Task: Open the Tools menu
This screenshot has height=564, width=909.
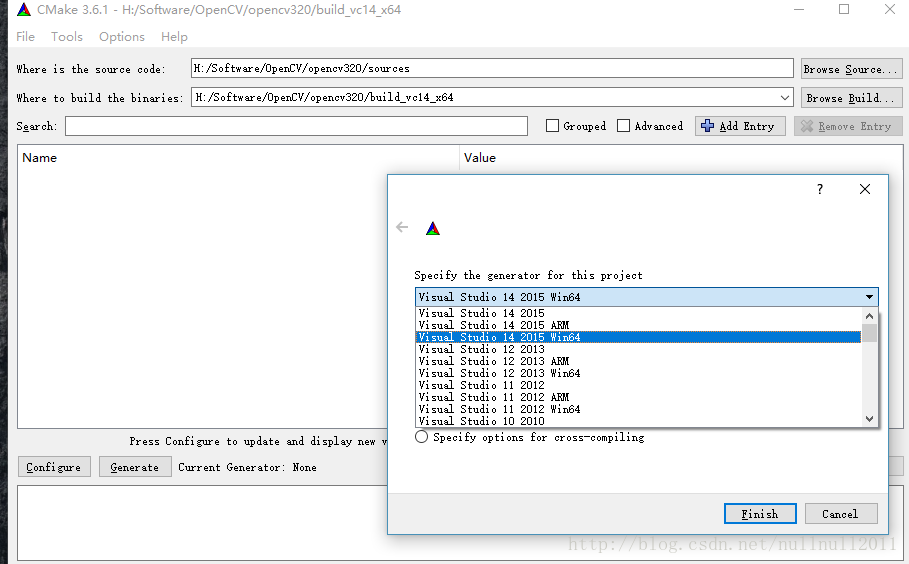Action: (x=67, y=37)
